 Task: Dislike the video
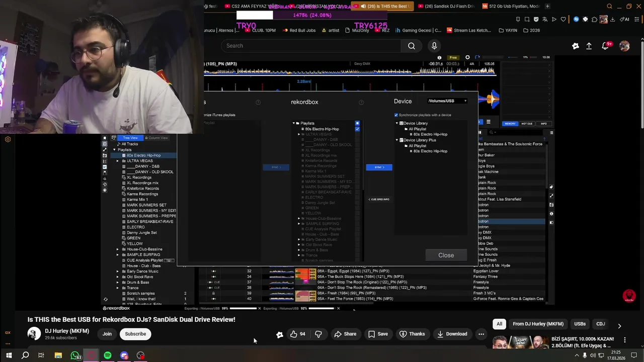coord(318,334)
